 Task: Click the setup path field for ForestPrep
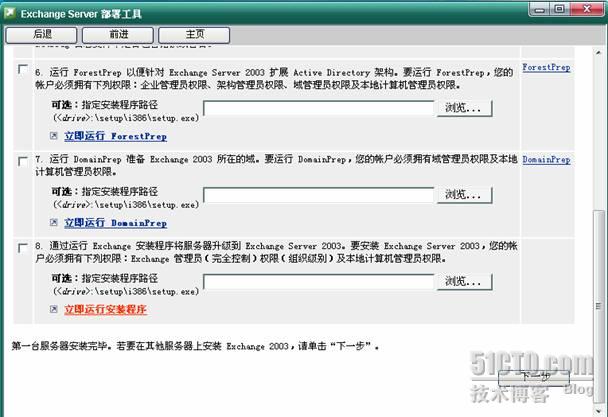(318, 108)
